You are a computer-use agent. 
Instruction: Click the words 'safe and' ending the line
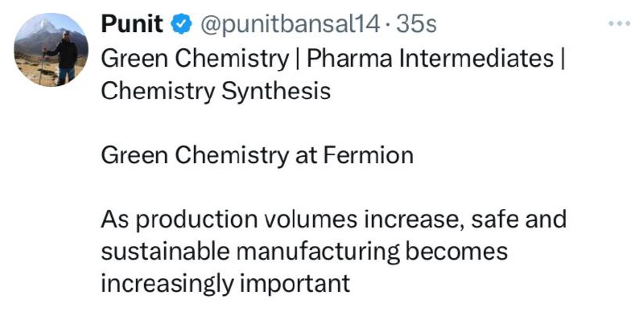(x=518, y=219)
